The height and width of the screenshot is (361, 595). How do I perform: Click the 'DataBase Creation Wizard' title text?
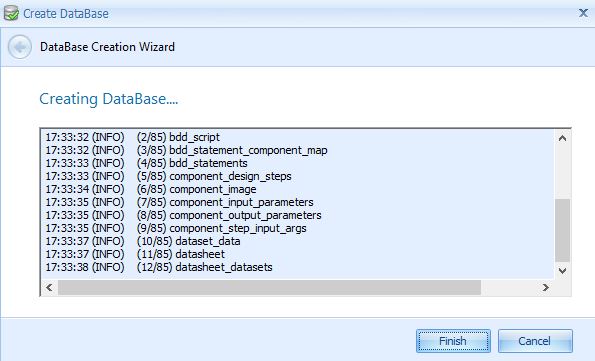click(x=107, y=47)
